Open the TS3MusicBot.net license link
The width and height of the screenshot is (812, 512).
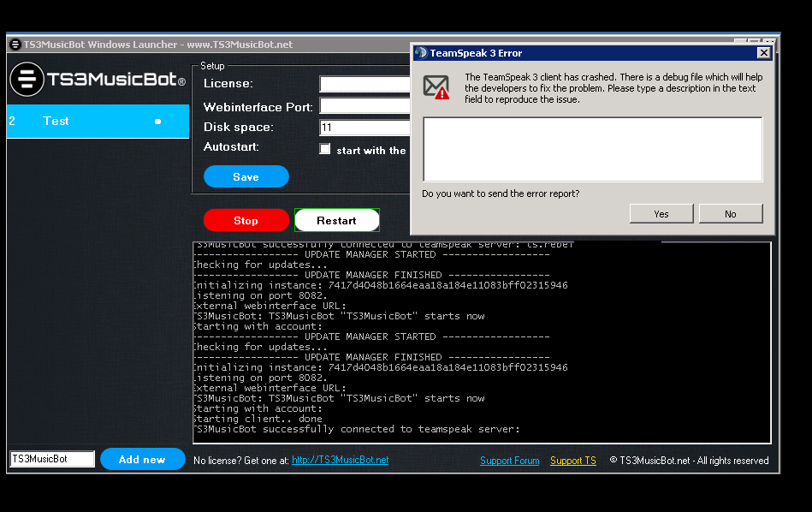tap(341, 460)
